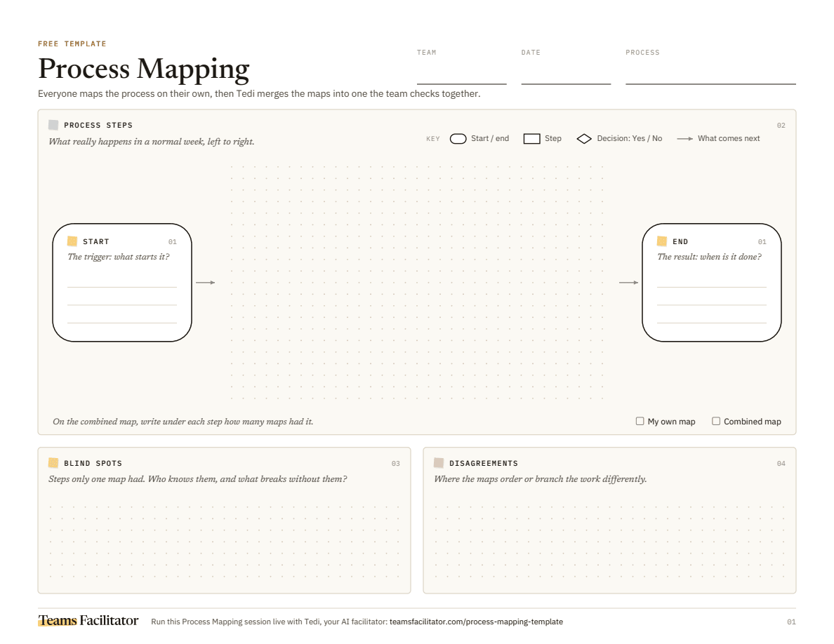Viewport: 834px width, 644px height.
Task: Click 'The result: when is it done?' prompt
Action: [710, 257]
